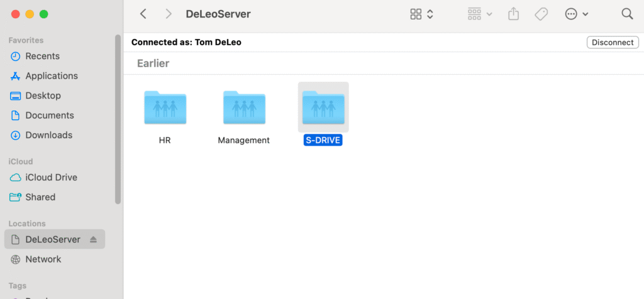Click the Tags section heading

click(x=17, y=285)
